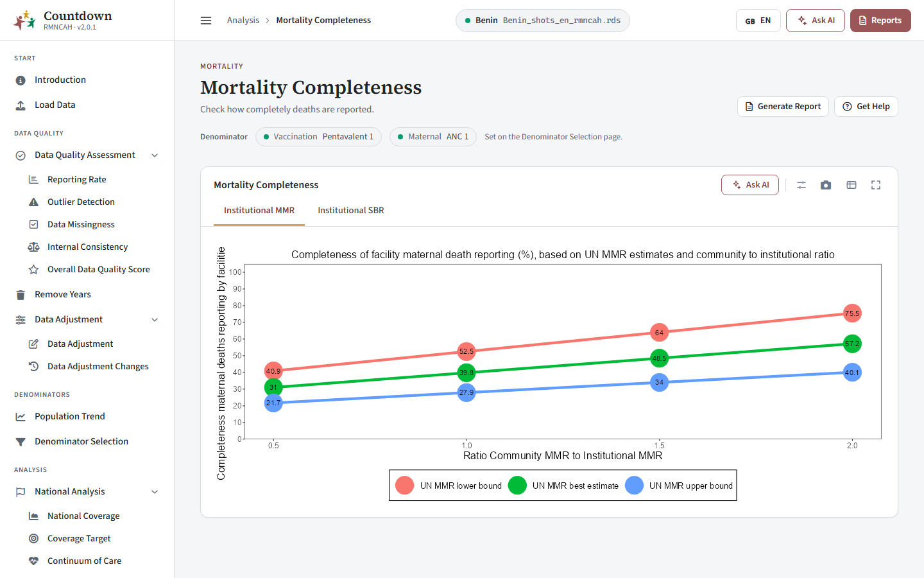The width and height of the screenshot is (924, 578).
Task: Click the Maternal ANC 1 chip
Action: 433,137
